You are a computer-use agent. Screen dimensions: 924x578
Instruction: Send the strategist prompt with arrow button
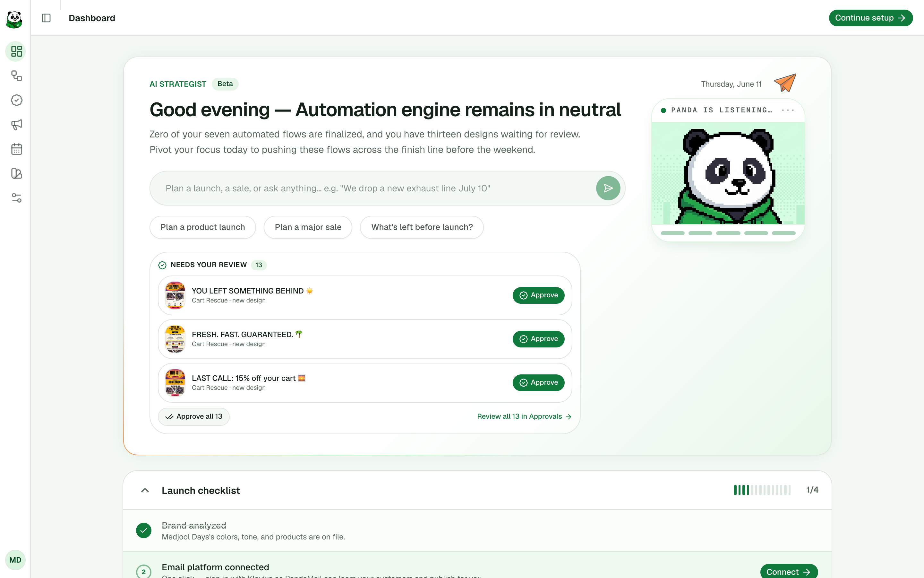point(608,188)
